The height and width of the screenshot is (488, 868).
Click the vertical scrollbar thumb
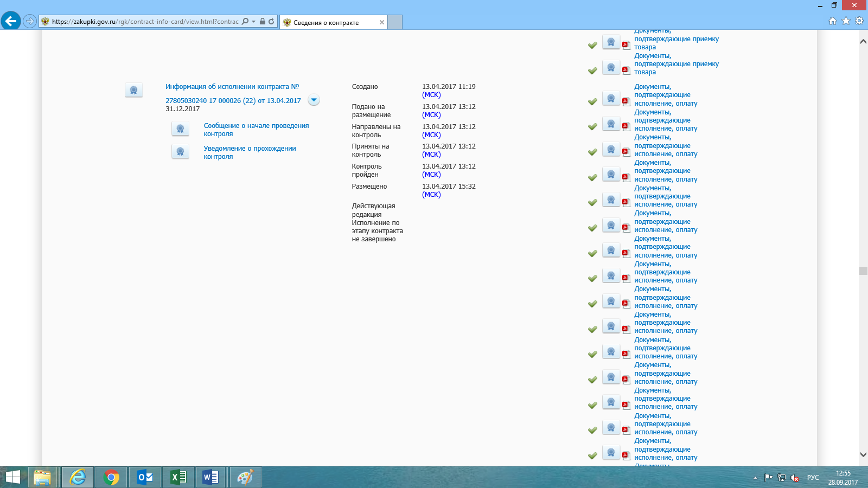coord(863,271)
